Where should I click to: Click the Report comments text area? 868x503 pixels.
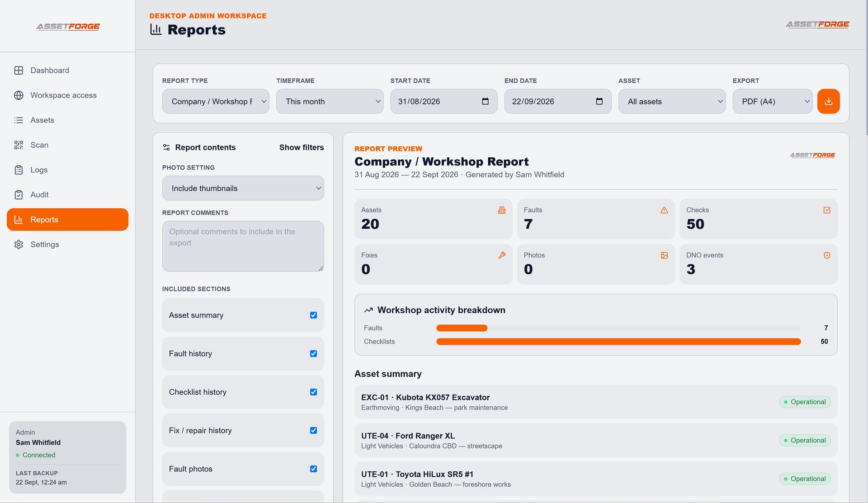[x=243, y=246]
